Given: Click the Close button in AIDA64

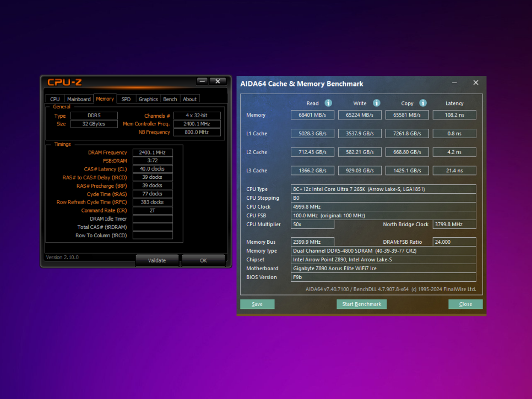Looking at the screenshot, I should point(465,304).
